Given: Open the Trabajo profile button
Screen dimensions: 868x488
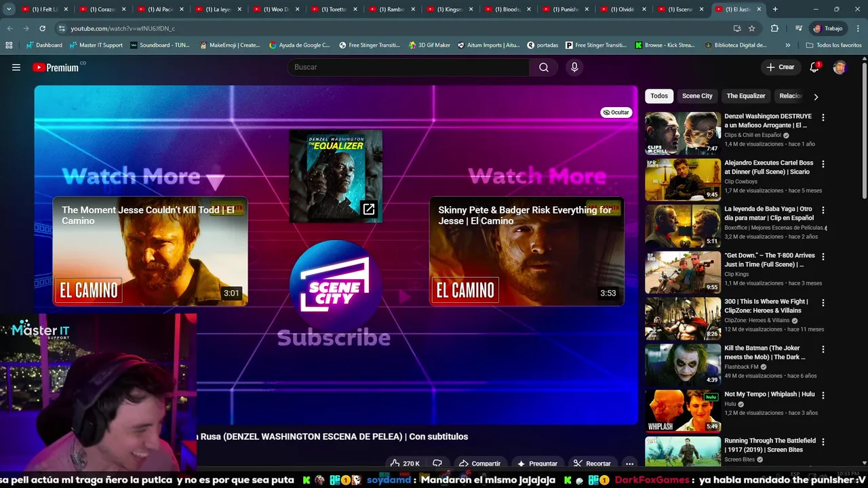Looking at the screenshot, I should click(828, 28).
